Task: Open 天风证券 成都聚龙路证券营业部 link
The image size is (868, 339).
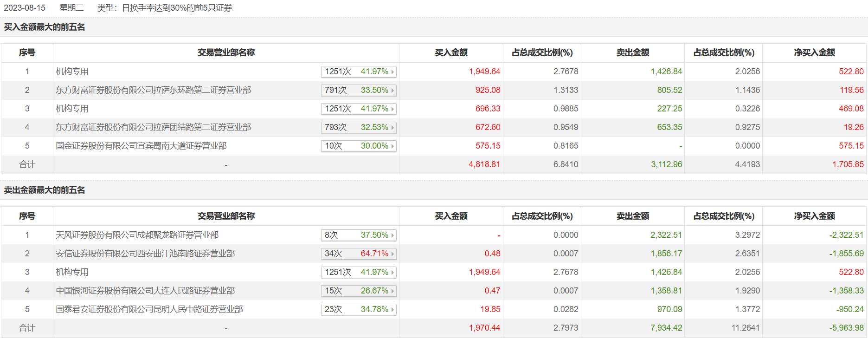Action: tap(137, 235)
